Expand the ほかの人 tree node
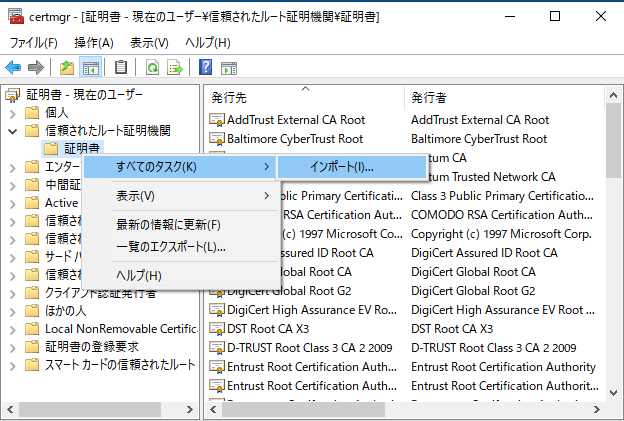Screen dimensions: 624x421 coord(13,312)
